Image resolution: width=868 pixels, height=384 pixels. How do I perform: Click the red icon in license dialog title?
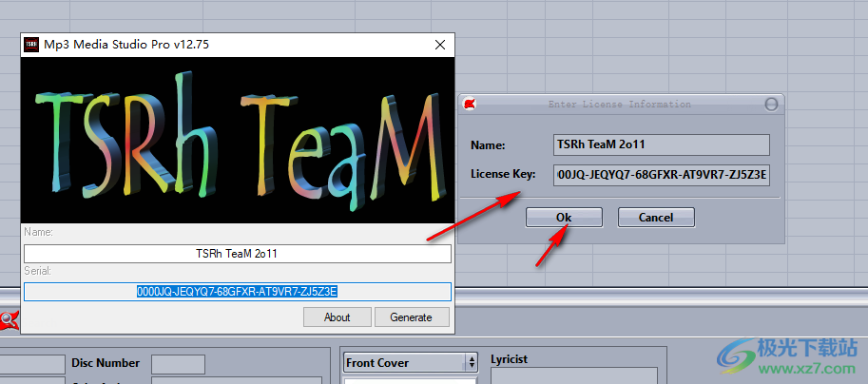pos(470,104)
